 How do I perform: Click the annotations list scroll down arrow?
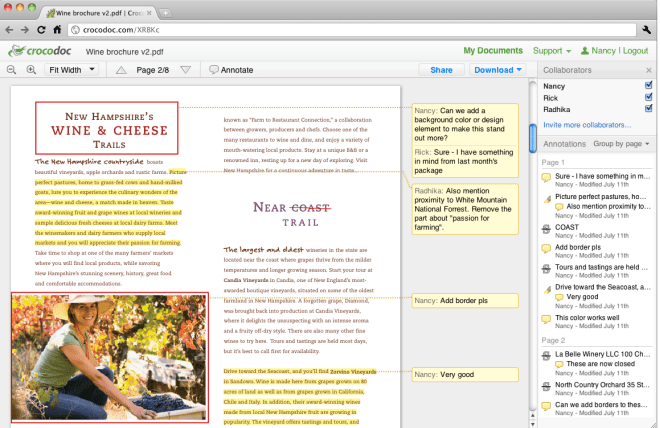[x=532, y=423]
